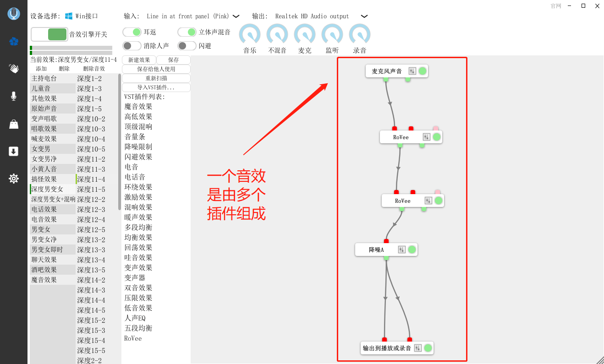Click the 保存 button
Image resolution: width=604 pixels, height=364 pixels.
[174, 60]
